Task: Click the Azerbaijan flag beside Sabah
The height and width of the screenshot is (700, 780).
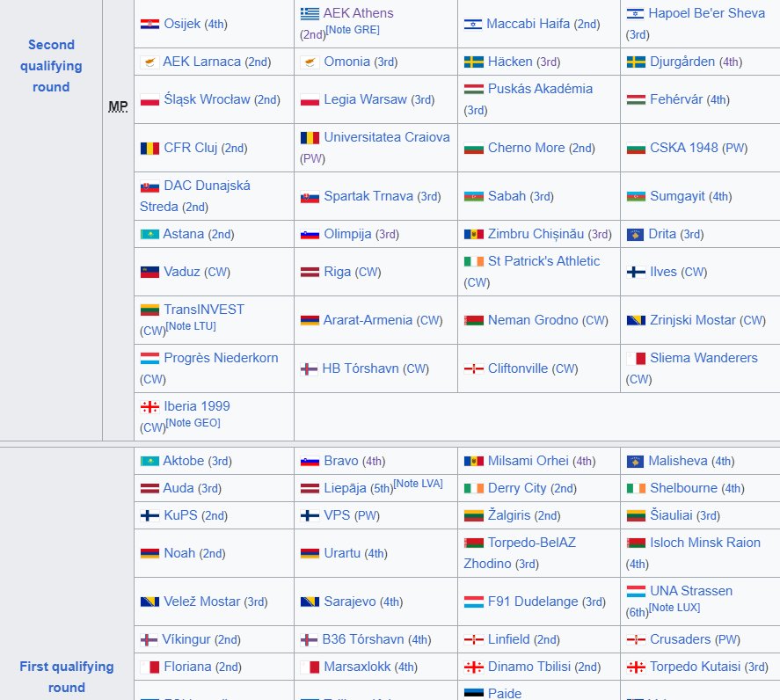Action: tap(474, 196)
